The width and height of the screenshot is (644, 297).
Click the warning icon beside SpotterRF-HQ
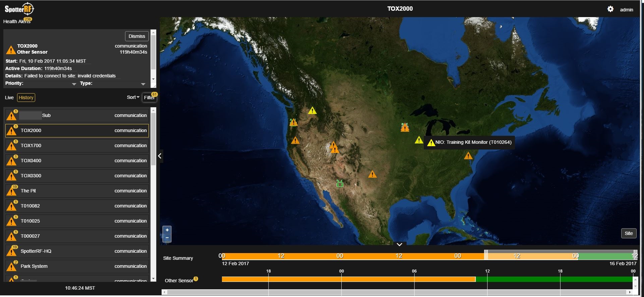11,251
